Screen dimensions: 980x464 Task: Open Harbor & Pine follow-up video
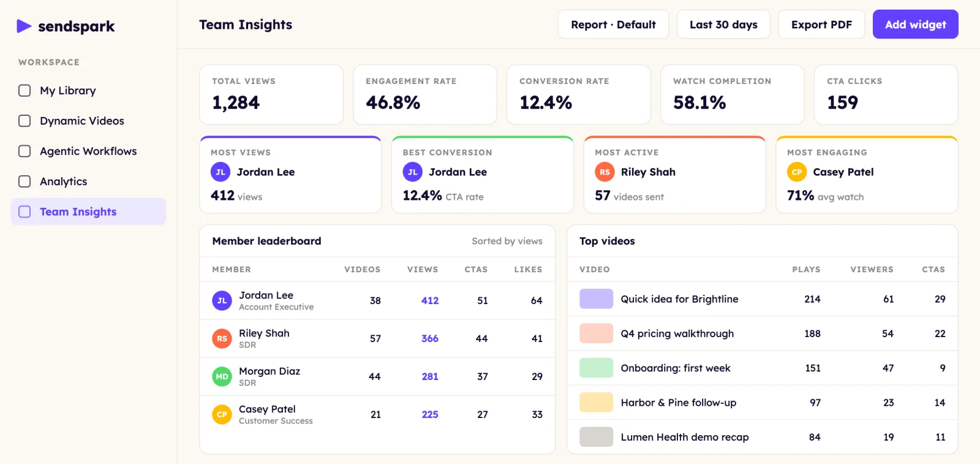(678, 403)
